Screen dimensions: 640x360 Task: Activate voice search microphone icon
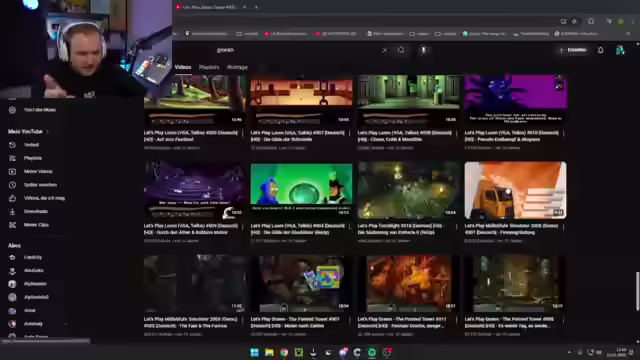[x=424, y=50]
